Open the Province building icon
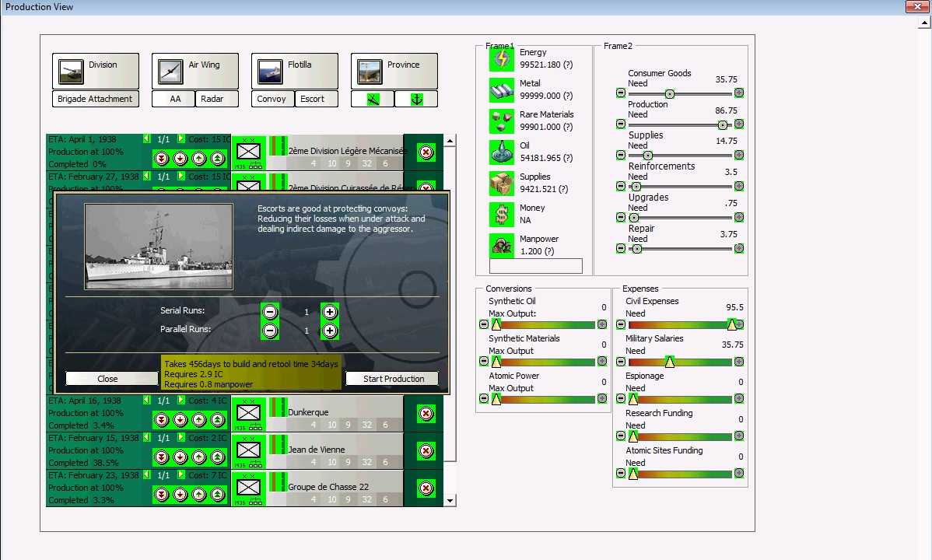The image size is (932, 560). [x=370, y=72]
